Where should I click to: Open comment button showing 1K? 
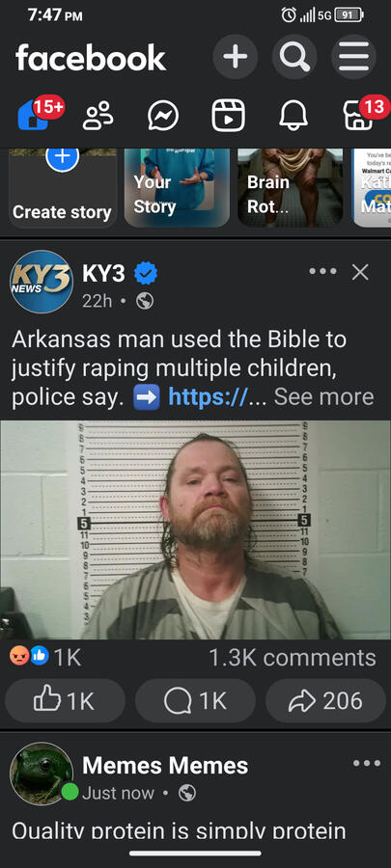coord(195,701)
